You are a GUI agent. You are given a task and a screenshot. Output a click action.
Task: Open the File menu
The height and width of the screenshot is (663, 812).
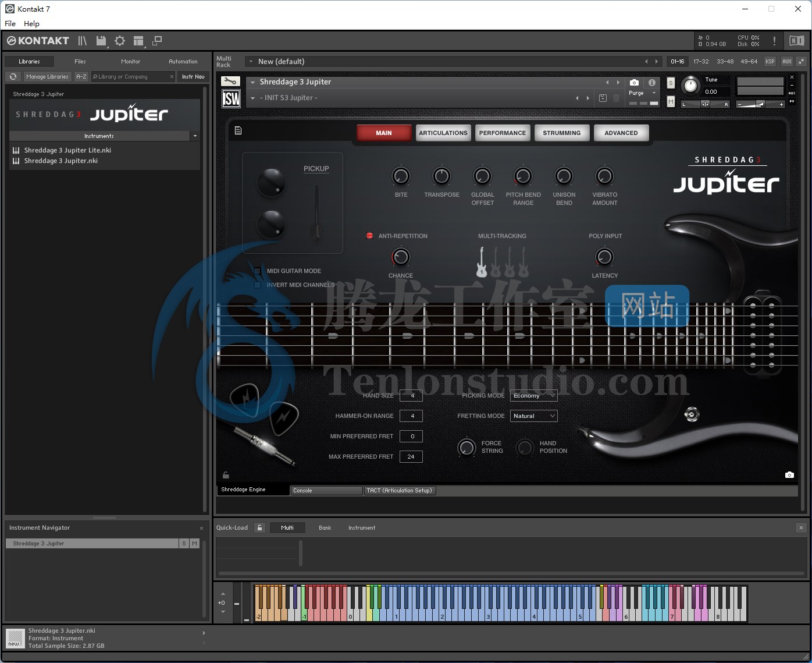pos(10,23)
